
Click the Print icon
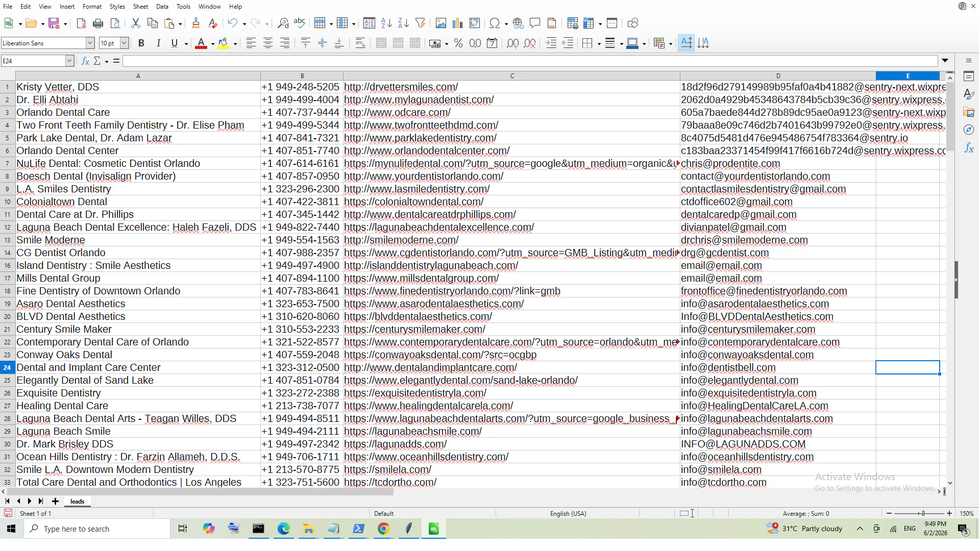tap(98, 23)
